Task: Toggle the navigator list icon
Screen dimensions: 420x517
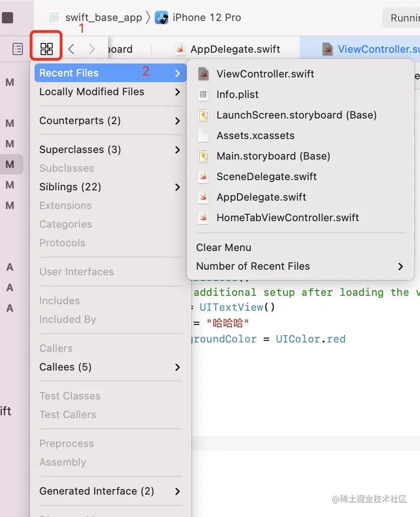Action: (17, 49)
